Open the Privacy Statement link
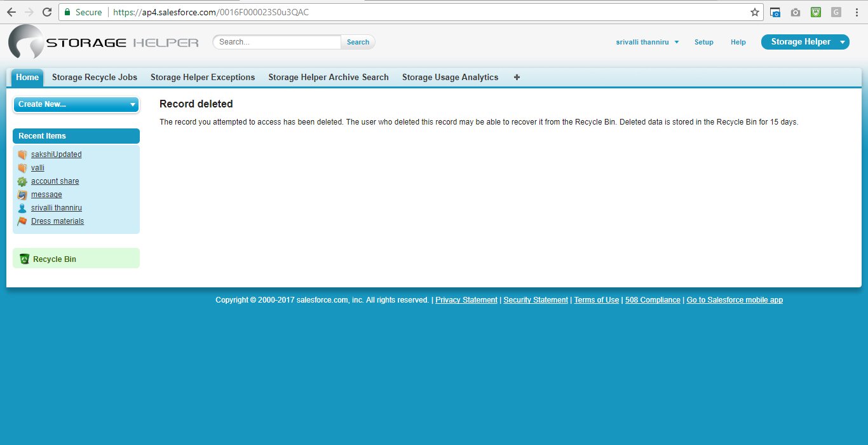This screenshot has height=445, width=868. 466,300
